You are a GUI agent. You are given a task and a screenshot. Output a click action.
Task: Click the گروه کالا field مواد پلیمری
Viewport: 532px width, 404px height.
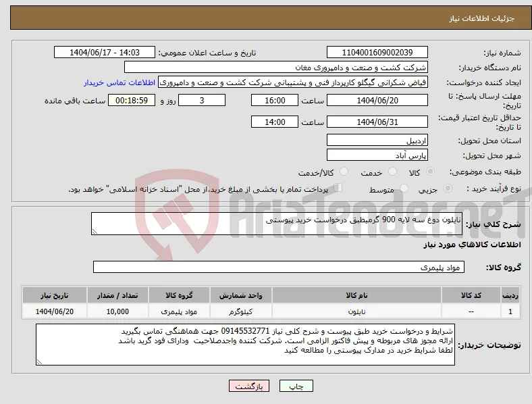click(x=279, y=267)
